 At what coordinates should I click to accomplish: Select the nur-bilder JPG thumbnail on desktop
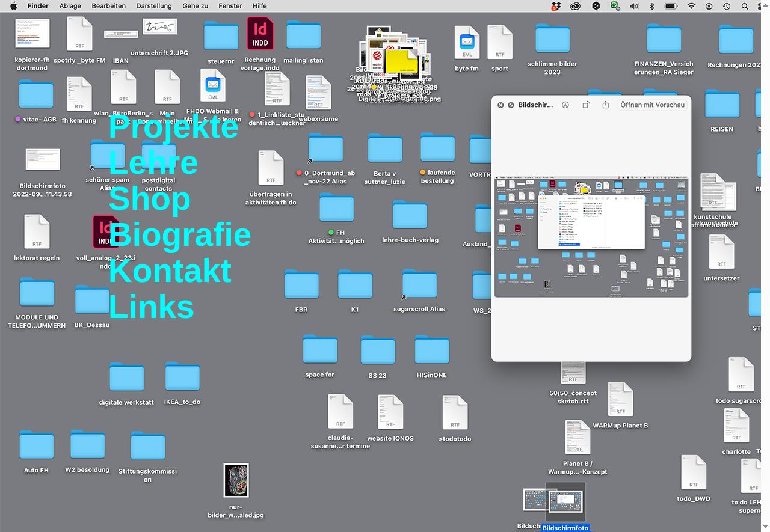(236, 480)
